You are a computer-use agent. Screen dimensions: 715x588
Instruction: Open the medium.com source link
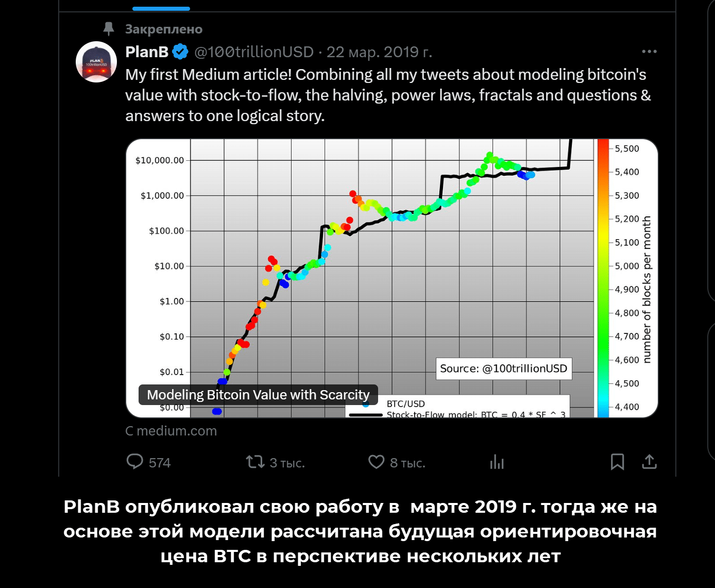(x=172, y=431)
